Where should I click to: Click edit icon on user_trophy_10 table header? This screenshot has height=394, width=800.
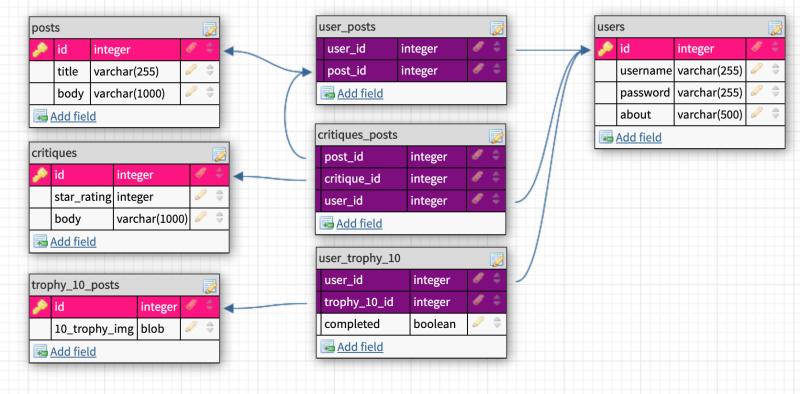pyautogui.click(x=497, y=259)
